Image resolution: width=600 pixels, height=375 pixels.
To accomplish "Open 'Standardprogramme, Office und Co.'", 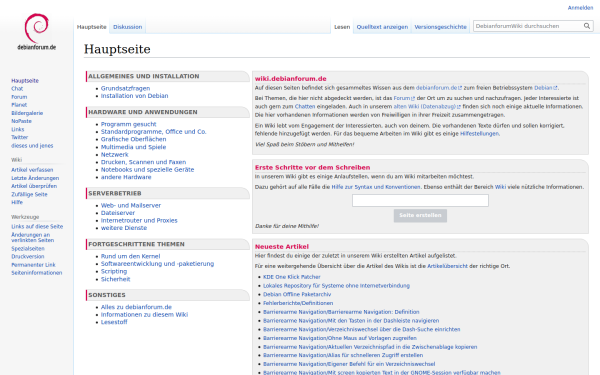I will pyautogui.click(x=153, y=132).
